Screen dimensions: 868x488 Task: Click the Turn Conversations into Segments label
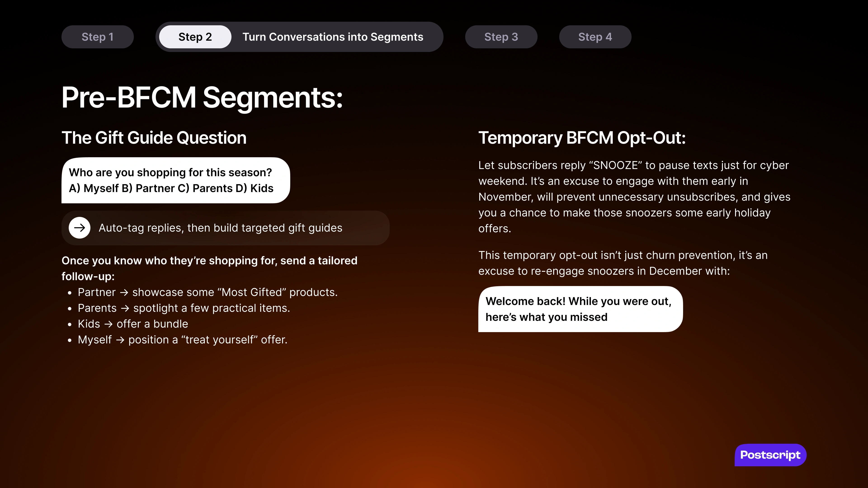tap(333, 37)
